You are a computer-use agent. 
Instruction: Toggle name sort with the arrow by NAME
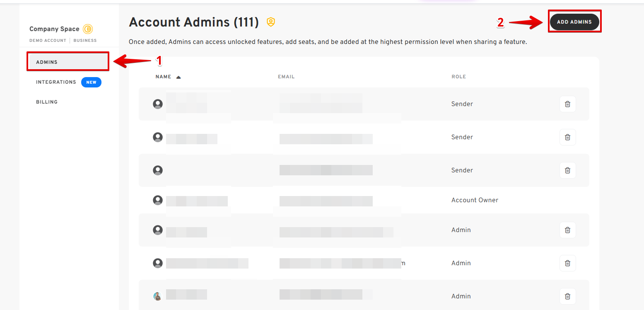178,77
